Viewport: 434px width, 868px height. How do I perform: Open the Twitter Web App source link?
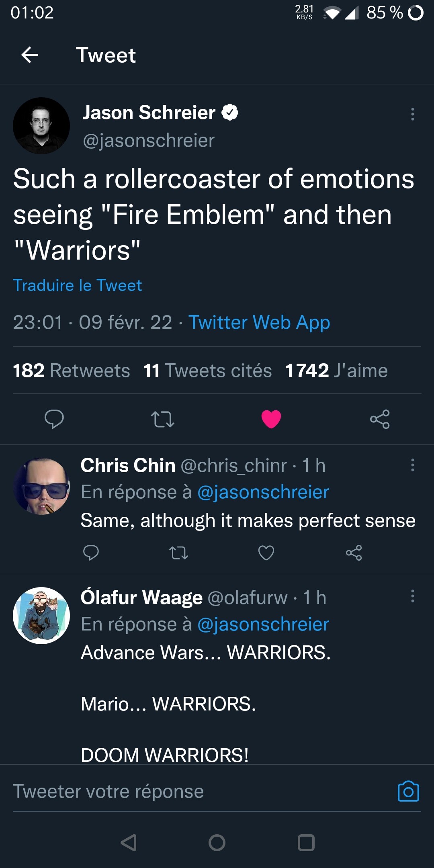[259, 322]
